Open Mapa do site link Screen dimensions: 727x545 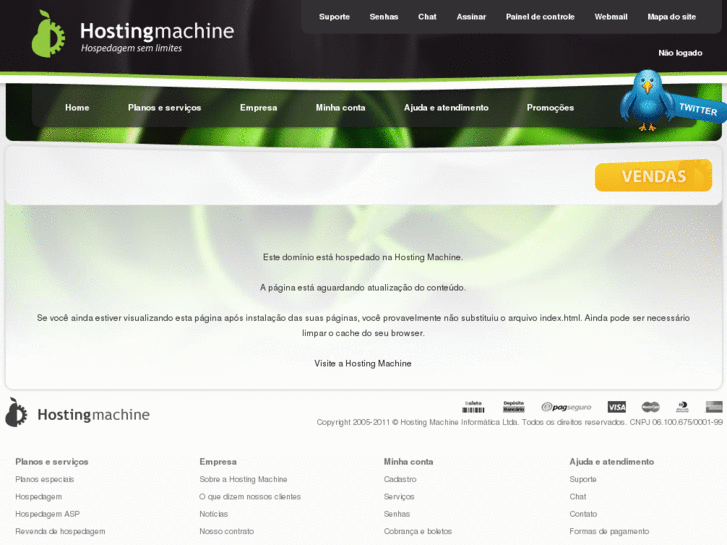[x=672, y=17]
